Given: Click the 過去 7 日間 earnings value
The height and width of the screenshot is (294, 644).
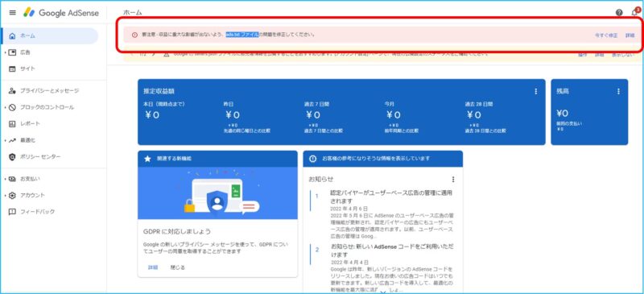Looking at the screenshot, I should click(312, 115).
